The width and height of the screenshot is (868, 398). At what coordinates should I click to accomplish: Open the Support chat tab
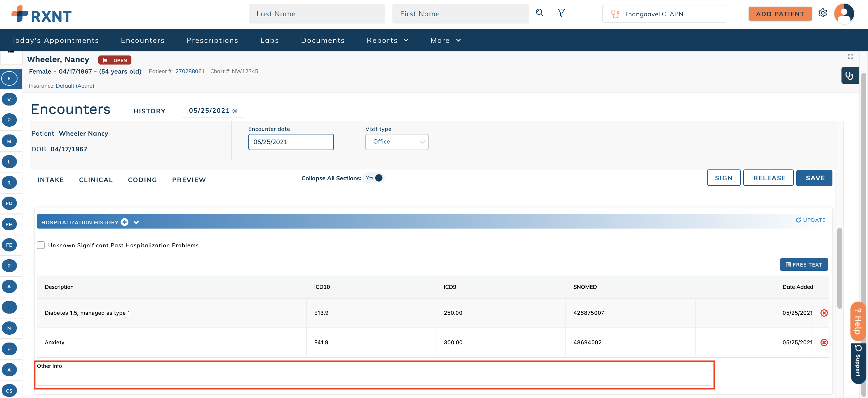click(858, 364)
